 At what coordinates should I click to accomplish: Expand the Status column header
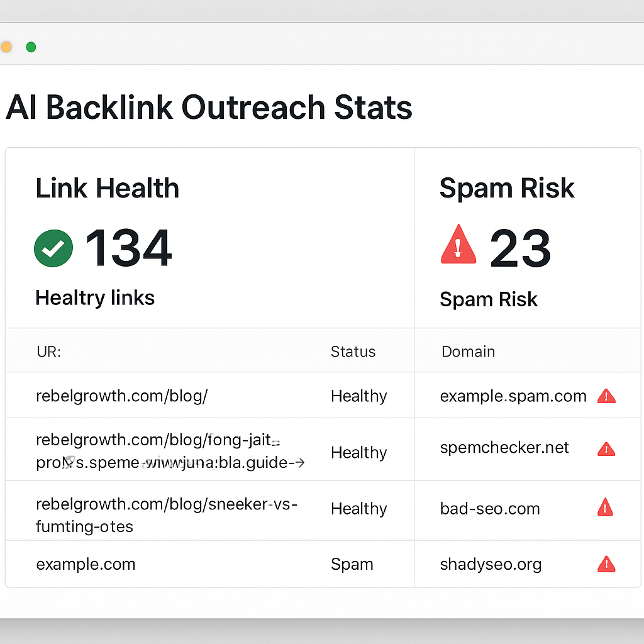[x=353, y=351]
